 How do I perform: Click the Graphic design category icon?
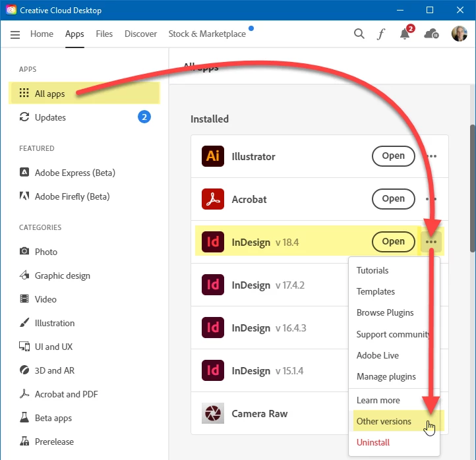point(24,275)
